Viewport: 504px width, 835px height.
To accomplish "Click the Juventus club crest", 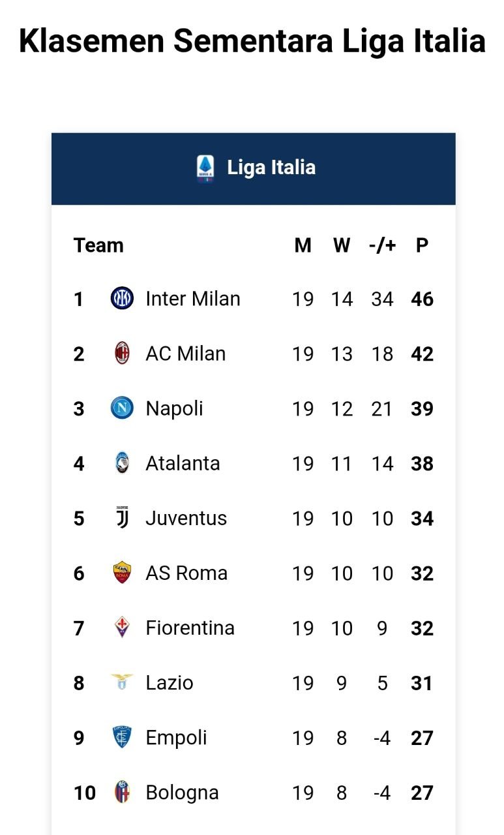I will 122,518.
